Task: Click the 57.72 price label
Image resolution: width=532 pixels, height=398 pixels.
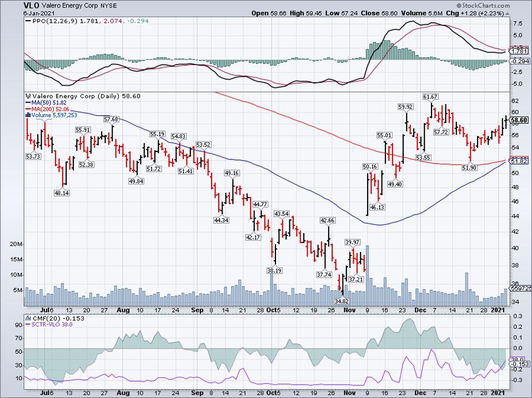Action: click(x=441, y=132)
